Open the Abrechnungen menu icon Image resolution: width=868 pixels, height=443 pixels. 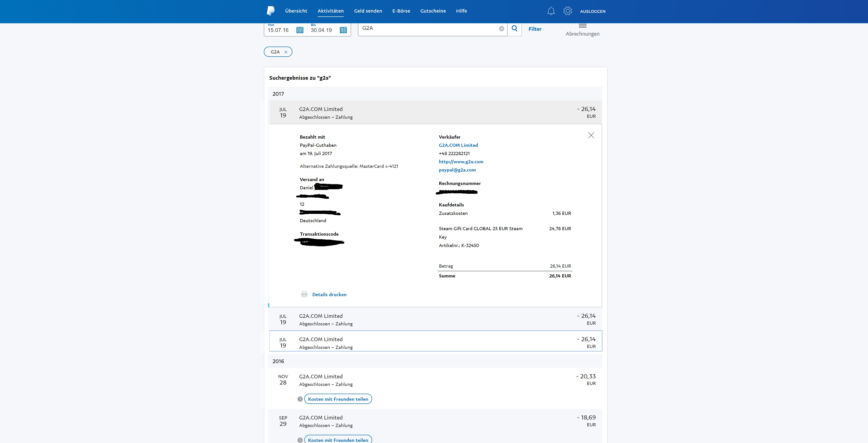pyautogui.click(x=583, y=26)
